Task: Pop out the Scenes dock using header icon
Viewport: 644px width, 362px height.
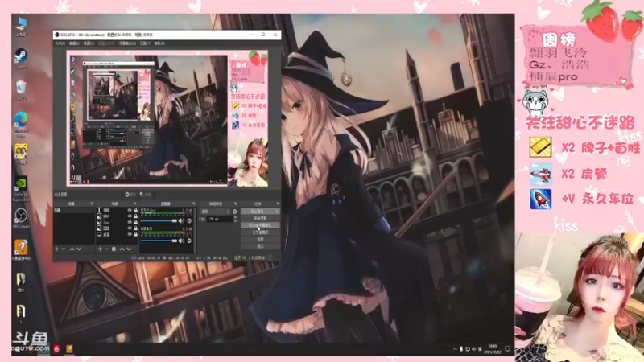Action: 92,204
